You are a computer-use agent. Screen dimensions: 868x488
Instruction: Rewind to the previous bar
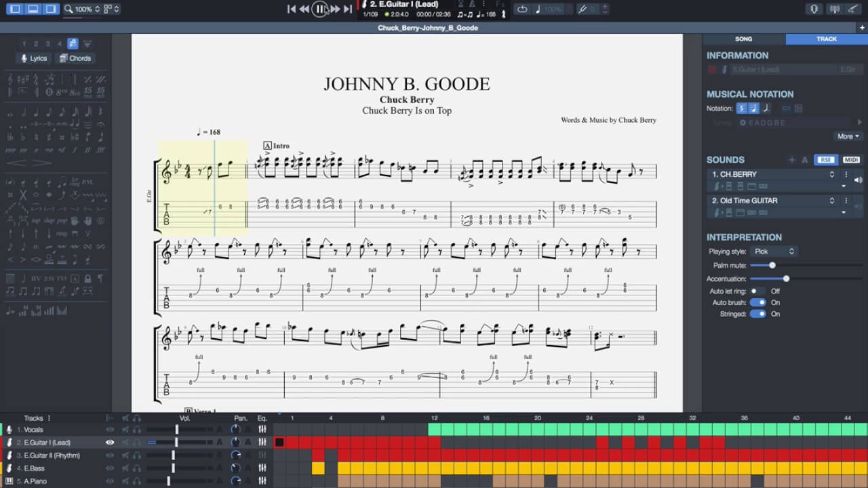click(x=304, y=9)
